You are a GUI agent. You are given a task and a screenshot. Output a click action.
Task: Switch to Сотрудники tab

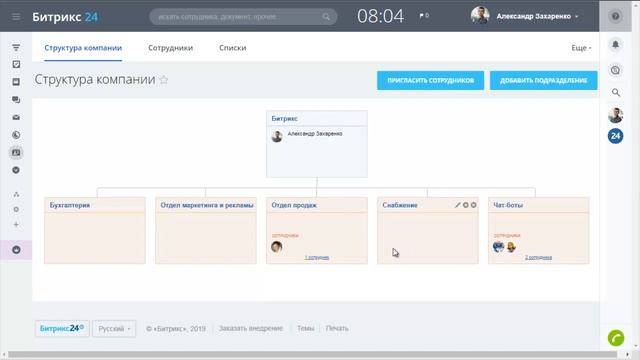pos(170,48)
